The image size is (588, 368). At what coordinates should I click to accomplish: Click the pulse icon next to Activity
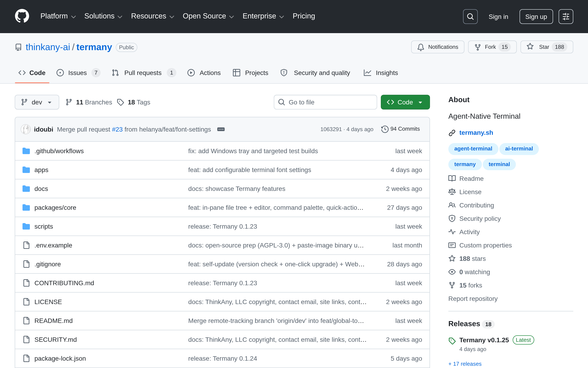(452, 232)
